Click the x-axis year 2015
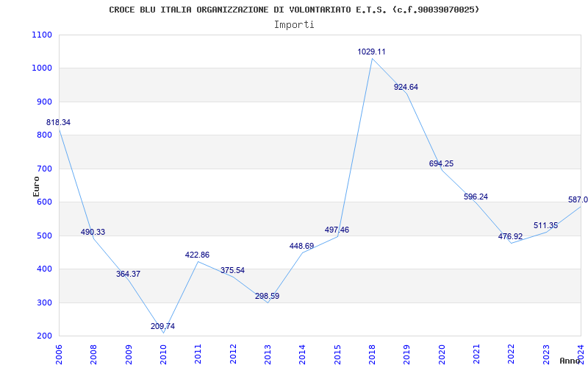The image size is (588, 368). (x=337, y=355)
